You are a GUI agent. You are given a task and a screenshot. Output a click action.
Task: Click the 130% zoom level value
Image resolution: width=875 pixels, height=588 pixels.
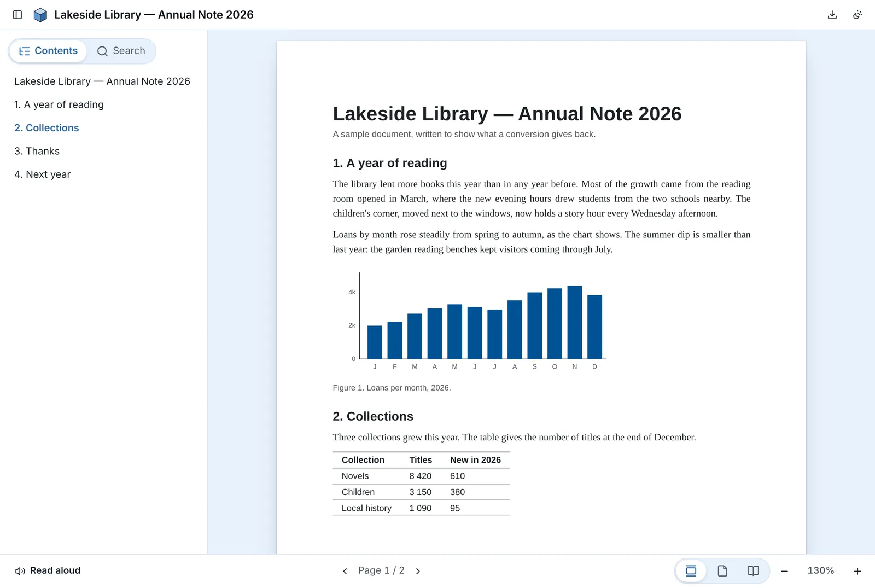(x=821, y=570)
